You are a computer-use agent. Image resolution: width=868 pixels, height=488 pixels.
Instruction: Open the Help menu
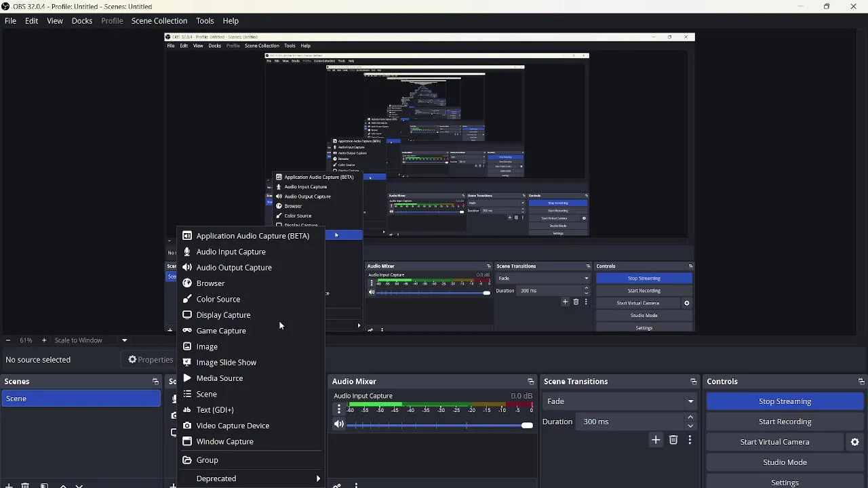coord(231,21)
